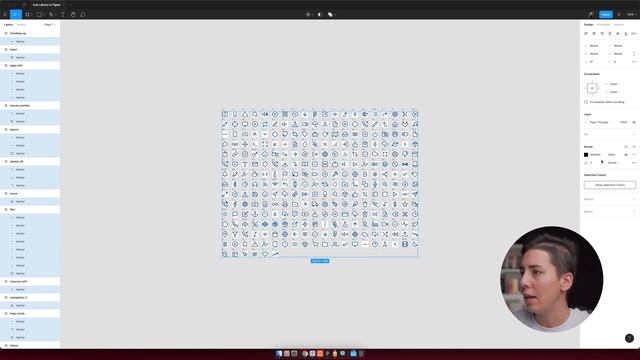Open the Pass Through blend mode dropdown
Image resolution: width=640 pixels, height=360 pixels.
(x=599, y=122)
